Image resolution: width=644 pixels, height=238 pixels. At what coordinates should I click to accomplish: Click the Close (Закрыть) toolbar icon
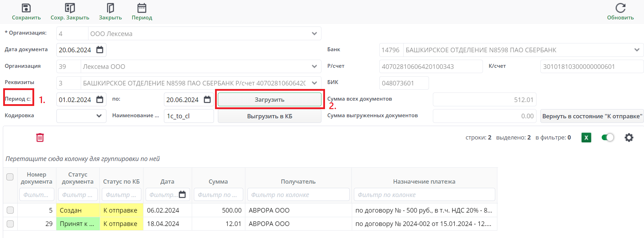(110, 8)
